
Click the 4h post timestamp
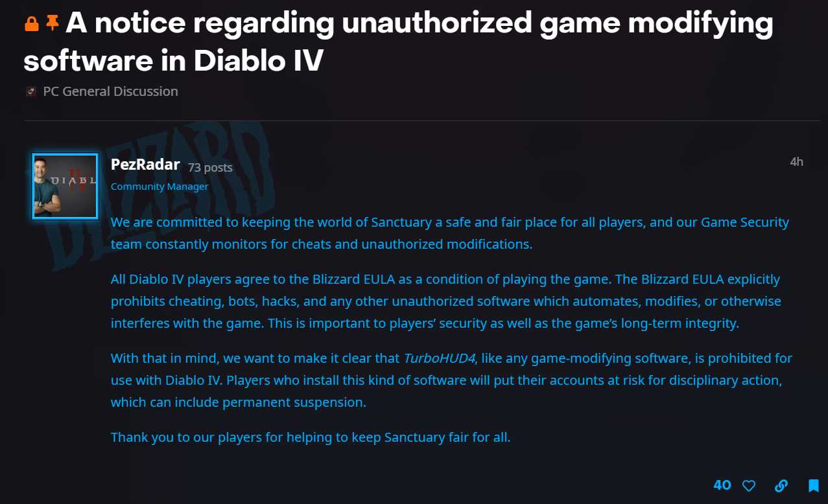click(x=796, y=162)
